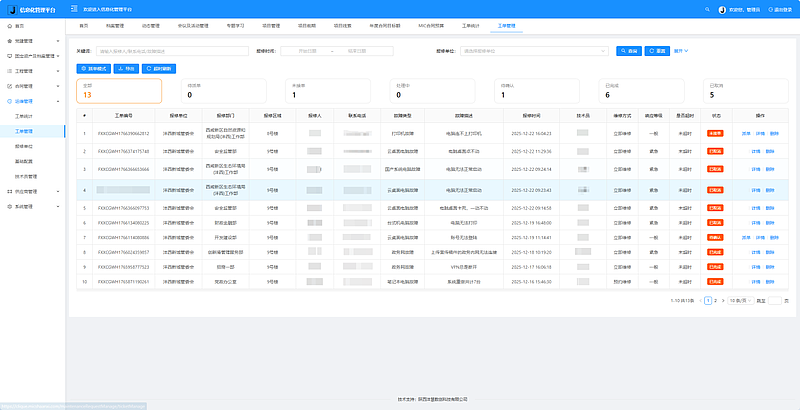Click the 重置 reset button
This screenshot has height=410, width=800.
pyautogui.click(x=657, y=50)
